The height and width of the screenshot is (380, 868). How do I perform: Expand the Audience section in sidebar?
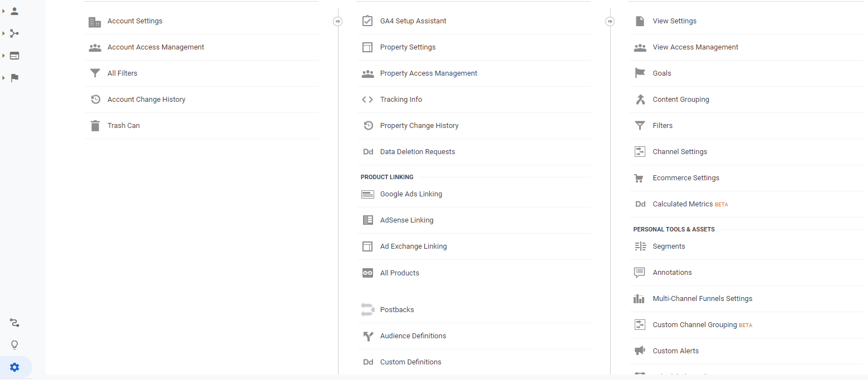pyautogui.click(x=14, y=11)
